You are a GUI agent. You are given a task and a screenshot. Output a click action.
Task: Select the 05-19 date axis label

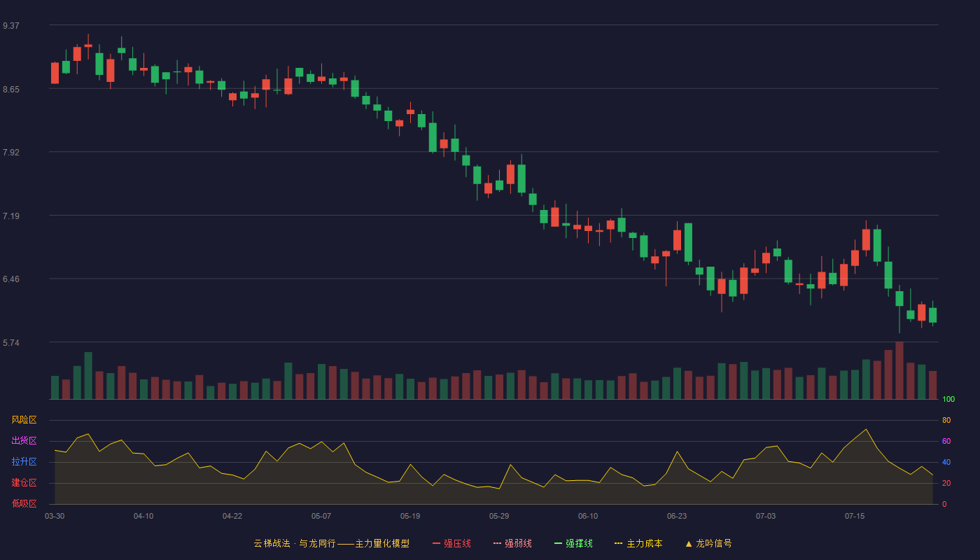coord(410,516)
